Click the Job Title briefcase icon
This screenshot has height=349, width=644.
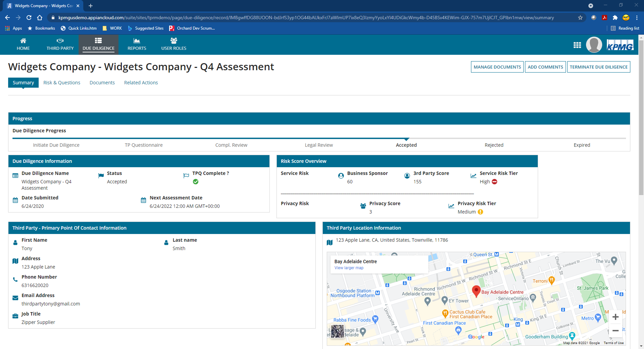tap(15, 316)
